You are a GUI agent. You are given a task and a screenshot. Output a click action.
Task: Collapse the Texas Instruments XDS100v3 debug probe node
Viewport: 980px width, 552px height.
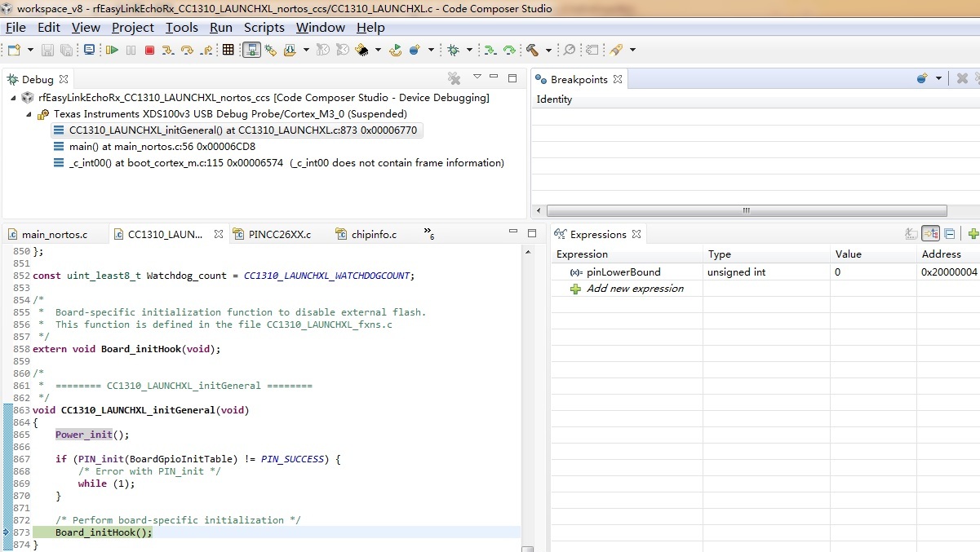pos(30,114)
